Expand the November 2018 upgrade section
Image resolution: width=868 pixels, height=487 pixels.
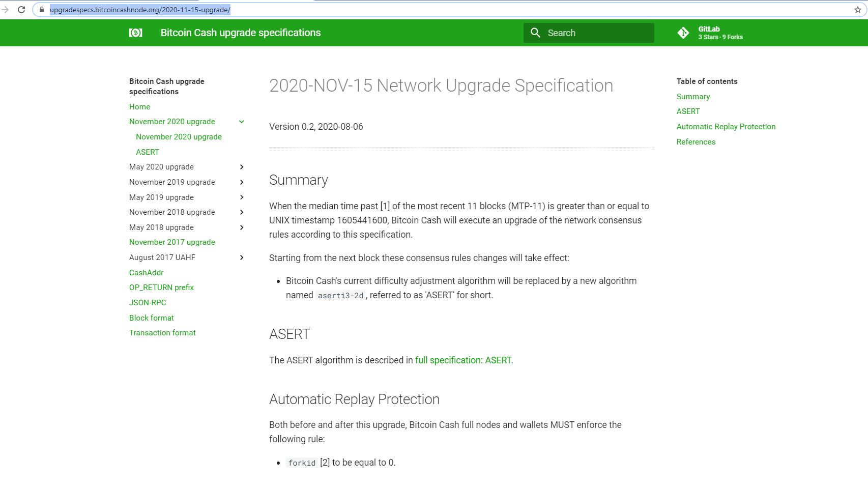[x=242, y=212]
